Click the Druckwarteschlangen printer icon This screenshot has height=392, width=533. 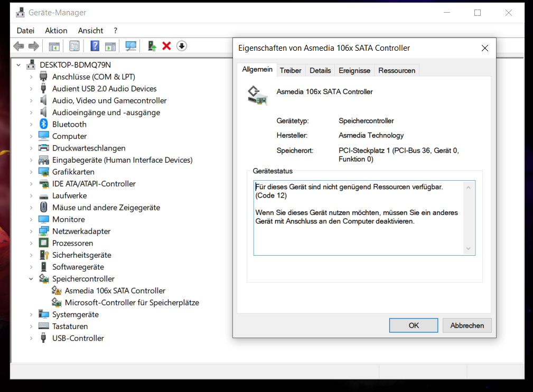pyautogui.click(x=43, y=148)
